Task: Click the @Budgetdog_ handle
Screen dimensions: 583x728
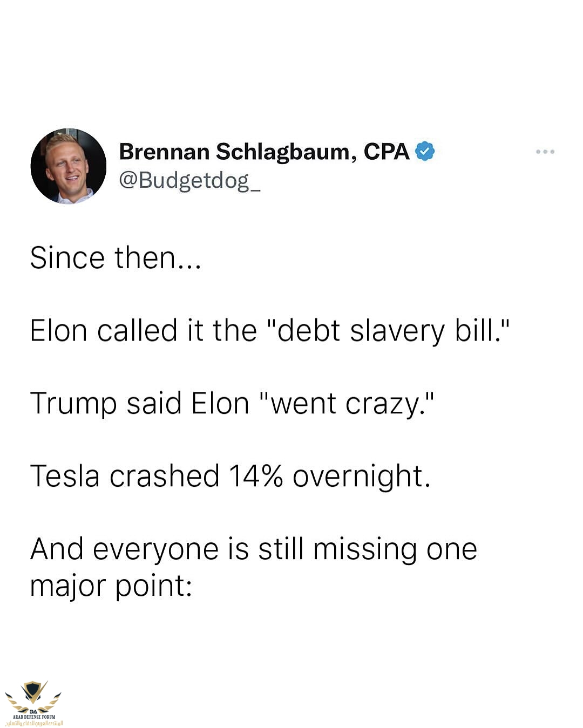Action: tap(189, 180)
